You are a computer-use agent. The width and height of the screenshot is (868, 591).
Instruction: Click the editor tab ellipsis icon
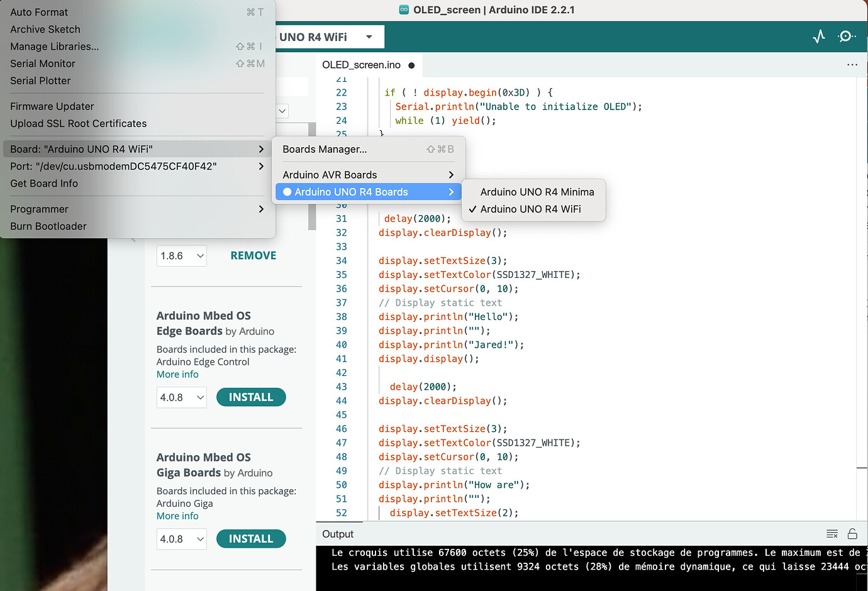coord(852,65)
